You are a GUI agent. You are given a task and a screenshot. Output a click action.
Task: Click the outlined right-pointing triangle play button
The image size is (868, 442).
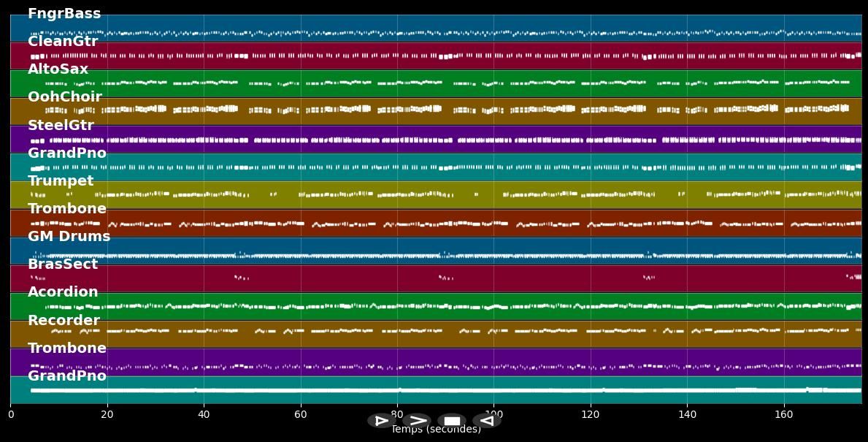pos(380,421)
